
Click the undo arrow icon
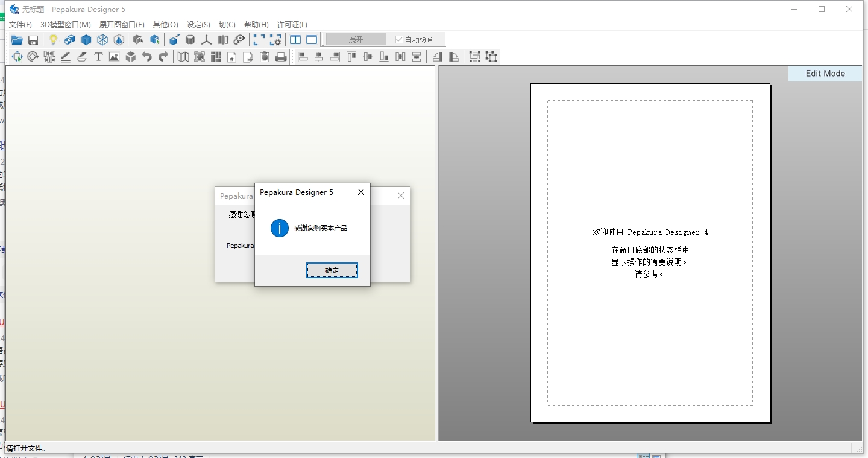tap(146, 57)
